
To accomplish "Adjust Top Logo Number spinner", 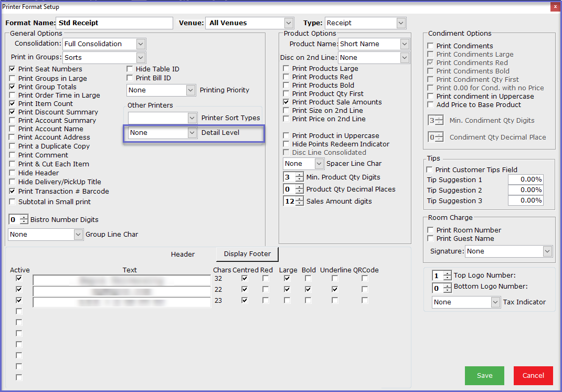I will (447, 276).
